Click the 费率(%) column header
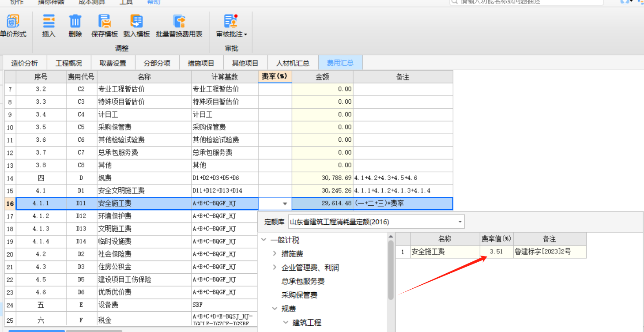This screenshot has width=644, height=332. point(275,76)
